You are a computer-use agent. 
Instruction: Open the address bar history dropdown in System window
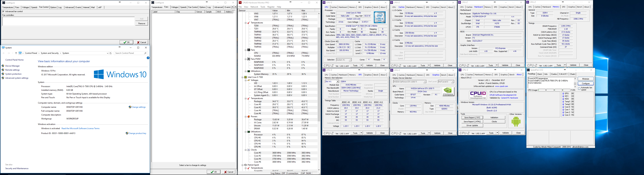click(108, 53)
